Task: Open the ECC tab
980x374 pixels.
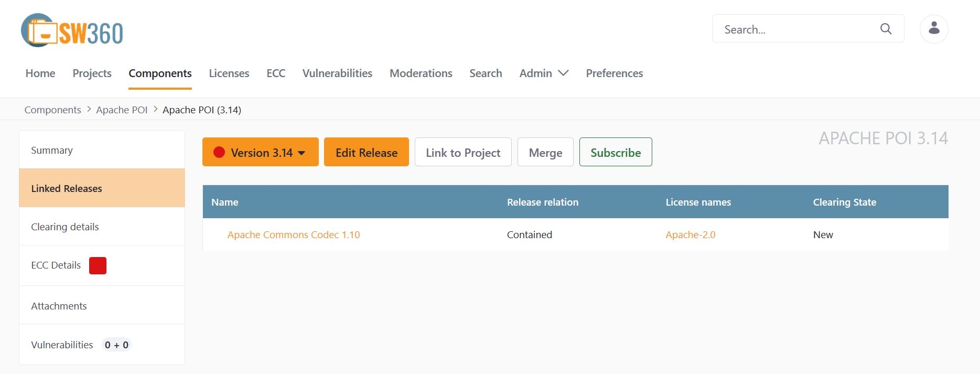Action: pos(276,73)
